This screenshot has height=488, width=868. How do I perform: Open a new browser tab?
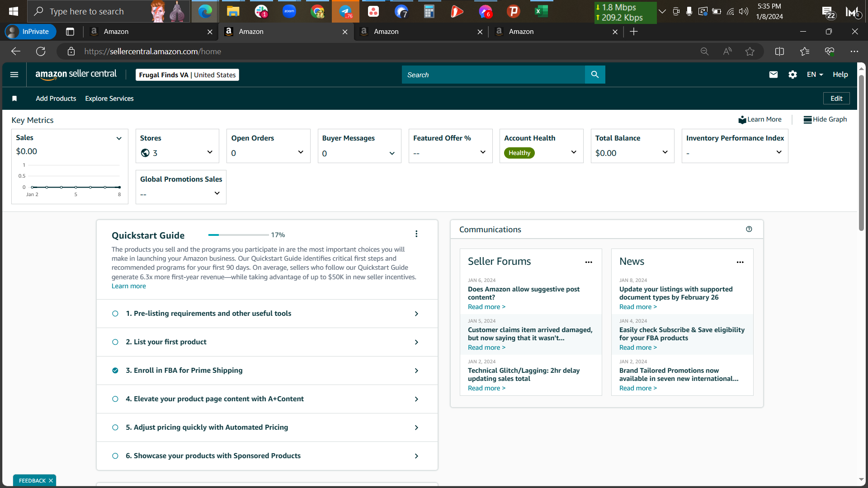coord(634,32)
